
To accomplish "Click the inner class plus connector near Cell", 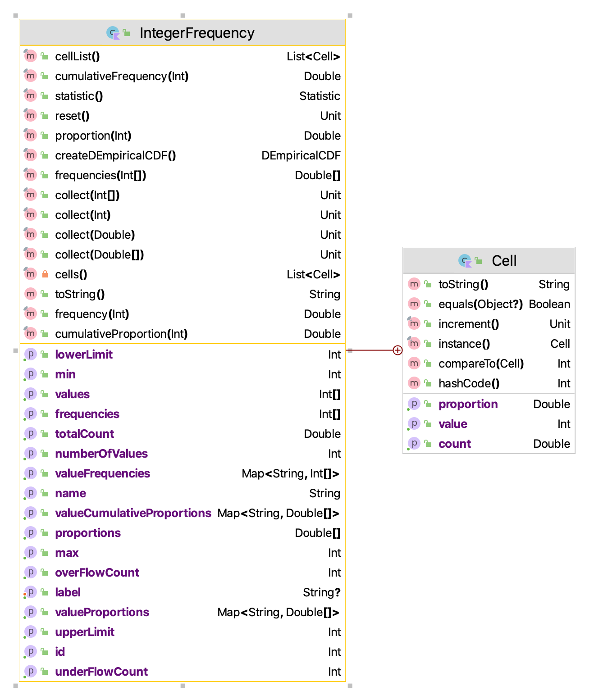I will tap(398, 350).
